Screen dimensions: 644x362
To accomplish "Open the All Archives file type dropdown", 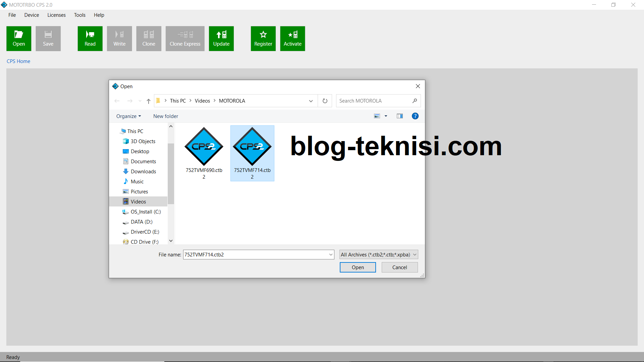I will (x=379, y=254).
